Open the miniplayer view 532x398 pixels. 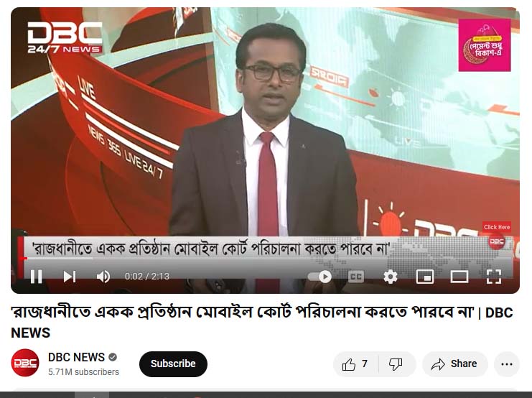(425, 277)
